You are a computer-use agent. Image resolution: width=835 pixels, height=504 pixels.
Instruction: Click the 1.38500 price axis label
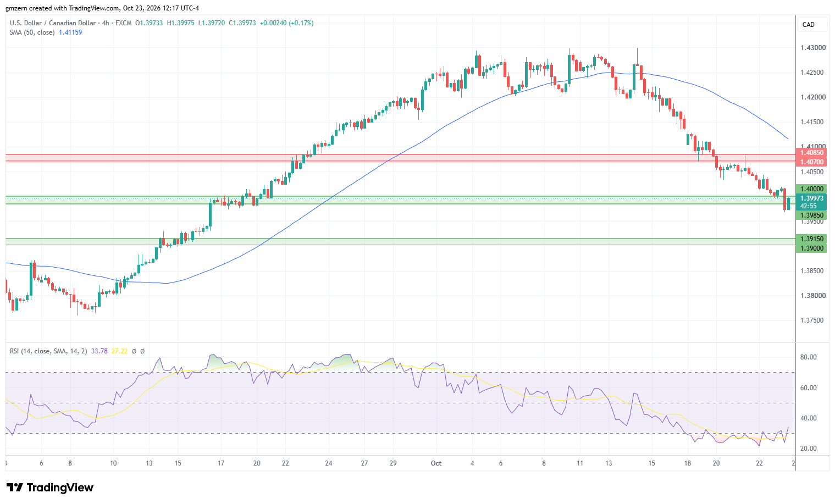[812, 271]
